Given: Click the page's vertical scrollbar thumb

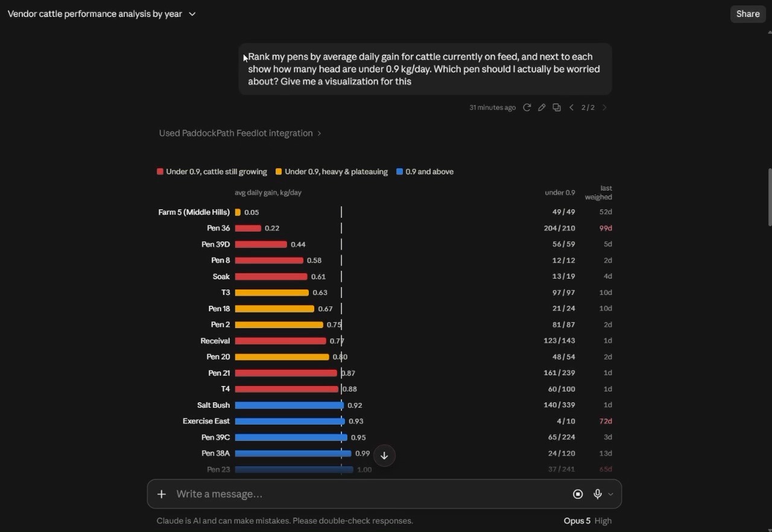Looking at the screenshot, I should coord(770,197).
